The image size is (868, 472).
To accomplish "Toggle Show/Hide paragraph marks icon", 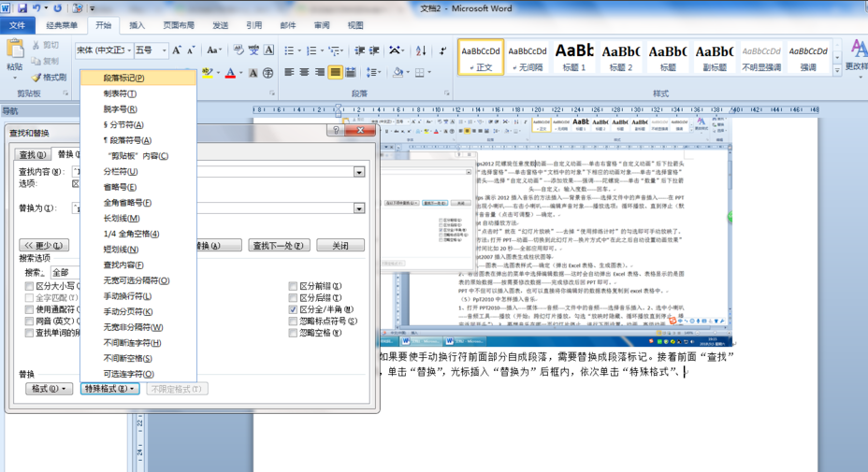I will pos(442,50).
